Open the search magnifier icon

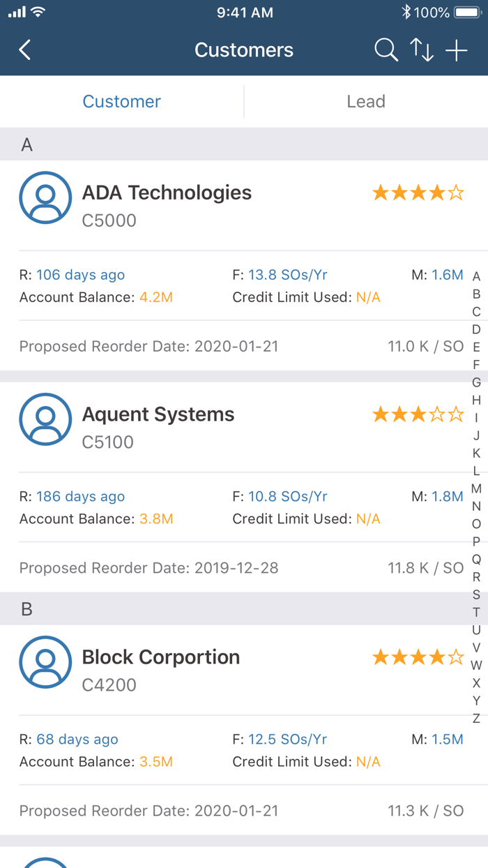pyautogui.click(x=386, y=50)
